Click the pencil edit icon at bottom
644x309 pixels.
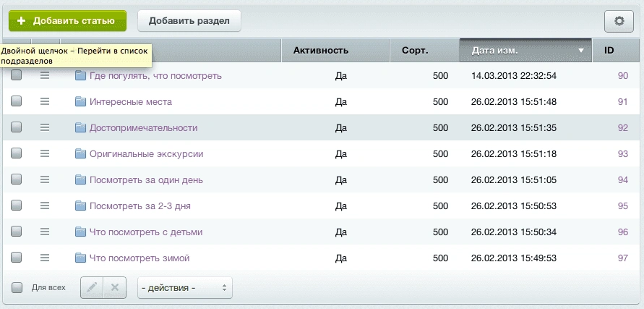click(92, 287)
